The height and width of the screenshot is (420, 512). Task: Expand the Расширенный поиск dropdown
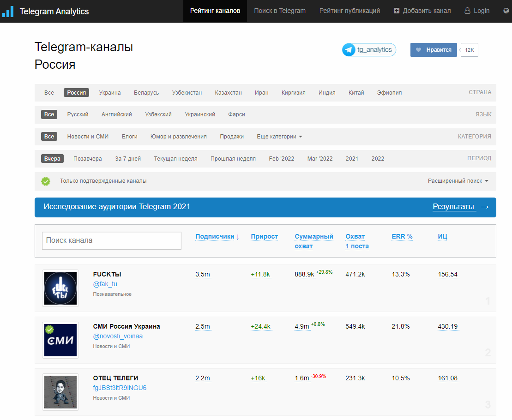coord(458,181)
